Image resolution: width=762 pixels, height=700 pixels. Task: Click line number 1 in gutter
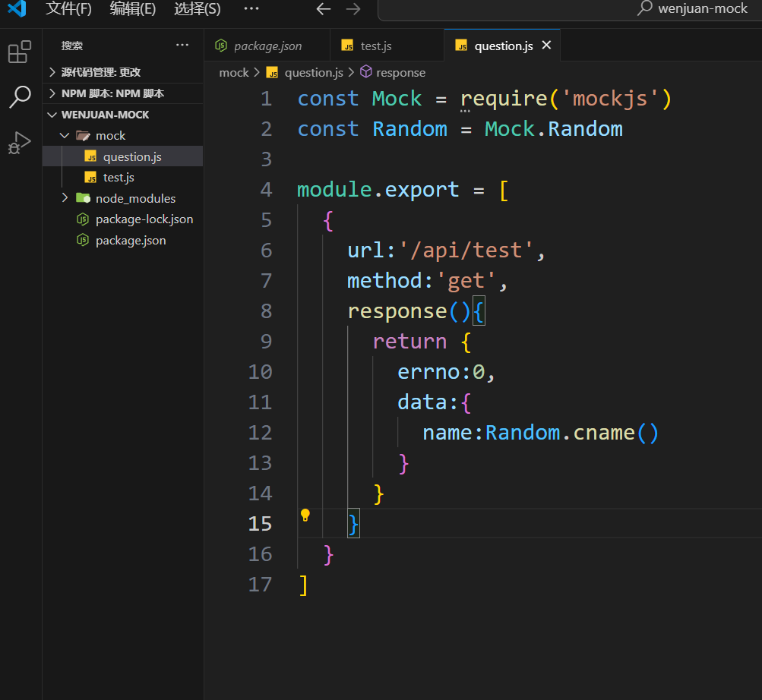click(266, 99)
